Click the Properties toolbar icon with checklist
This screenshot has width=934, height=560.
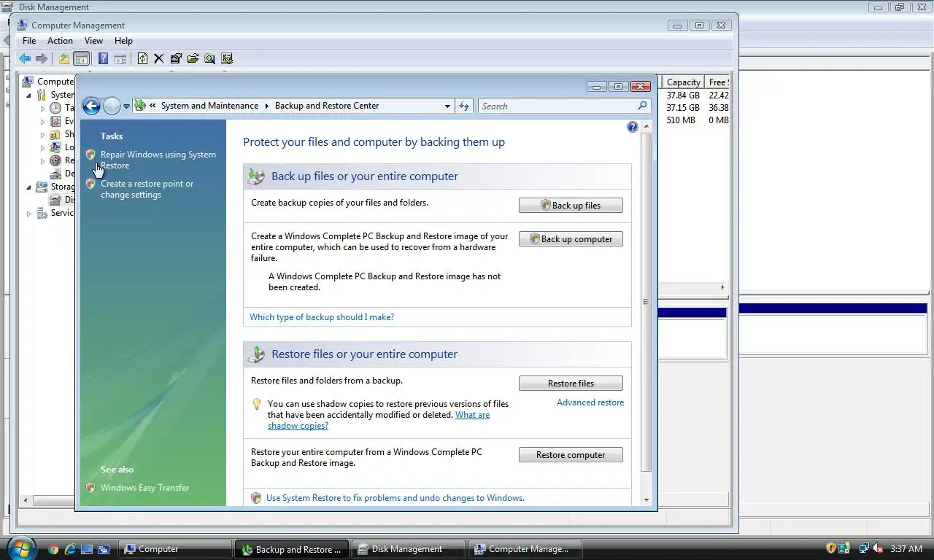[x=176, y=59]
